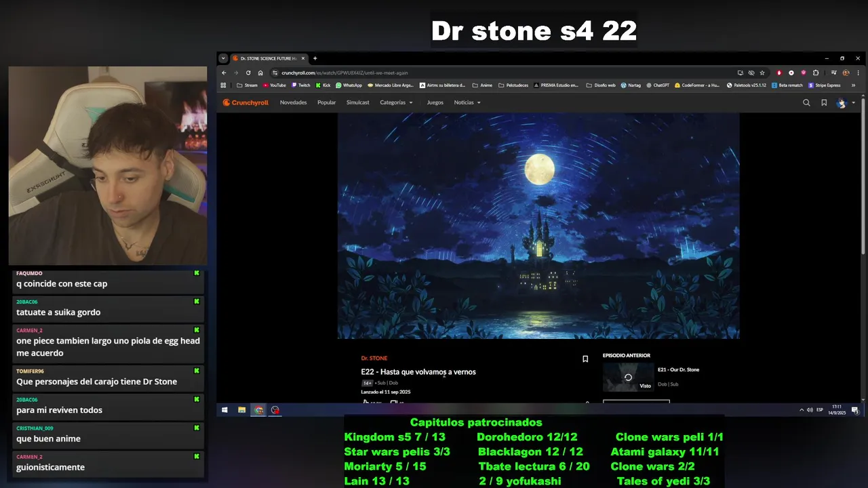Add episode E22 to watchlist bookmark icon
868x488 pixels.
(x=585, y=359)
